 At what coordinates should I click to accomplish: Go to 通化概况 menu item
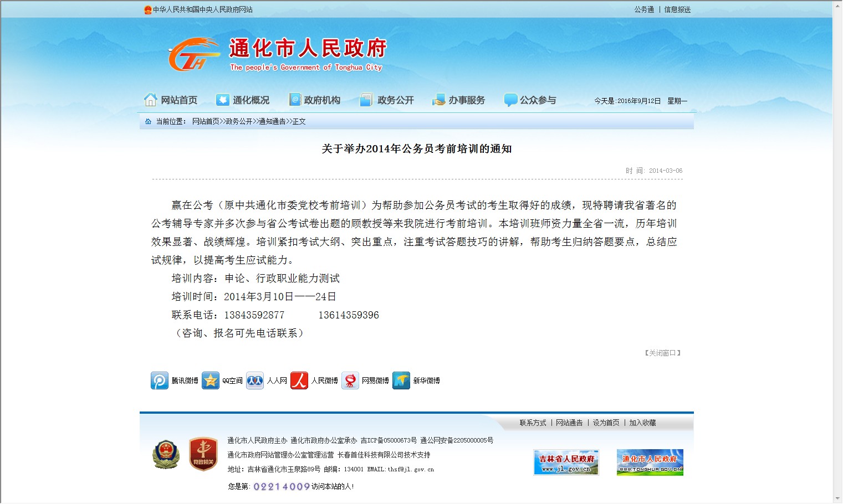(243, 100)
